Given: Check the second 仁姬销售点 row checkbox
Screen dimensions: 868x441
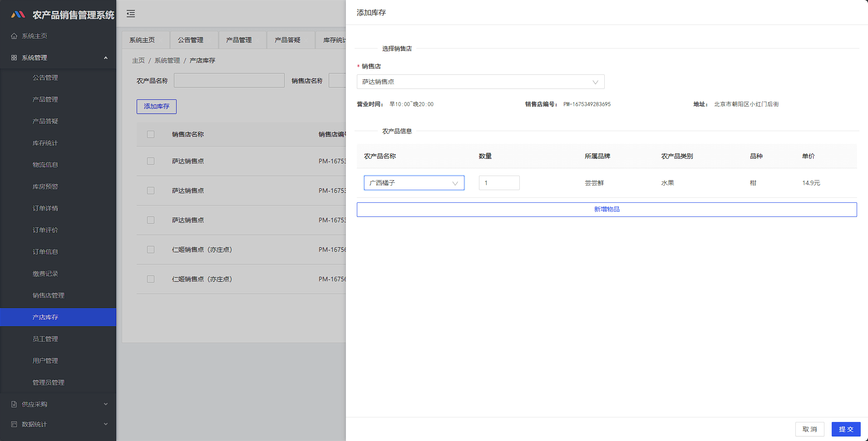Looking at the screenshot, I should (151, 279).
